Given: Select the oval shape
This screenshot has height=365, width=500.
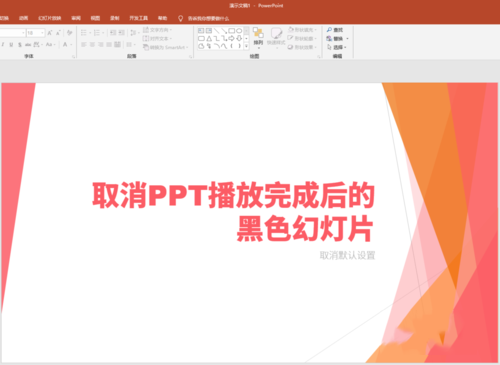Looking at the screenshot, I should click(x=239, y=31).
